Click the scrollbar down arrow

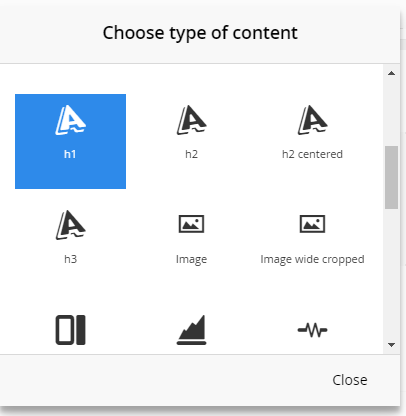click(x=392, y=345)
